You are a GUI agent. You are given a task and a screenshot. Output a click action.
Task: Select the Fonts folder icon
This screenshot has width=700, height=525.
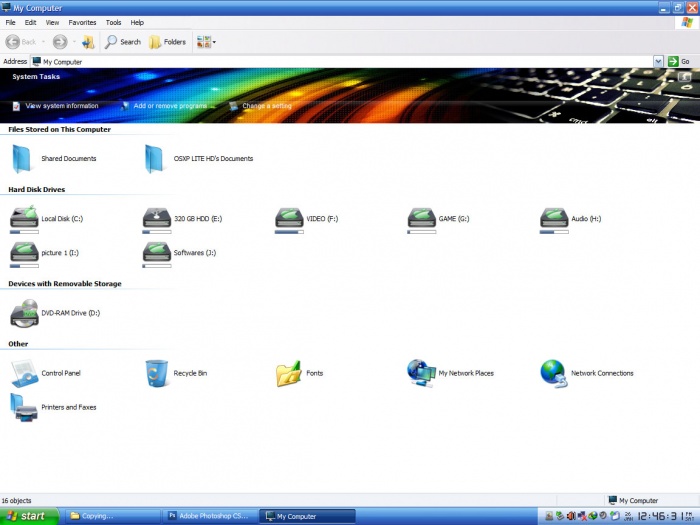(x=289, y=373)
